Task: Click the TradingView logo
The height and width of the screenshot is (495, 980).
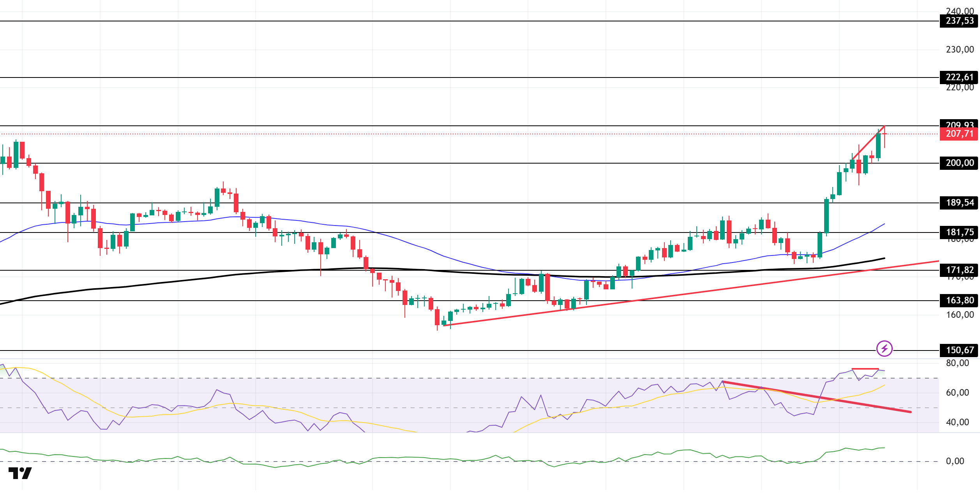Action: (x=20, y=473)
